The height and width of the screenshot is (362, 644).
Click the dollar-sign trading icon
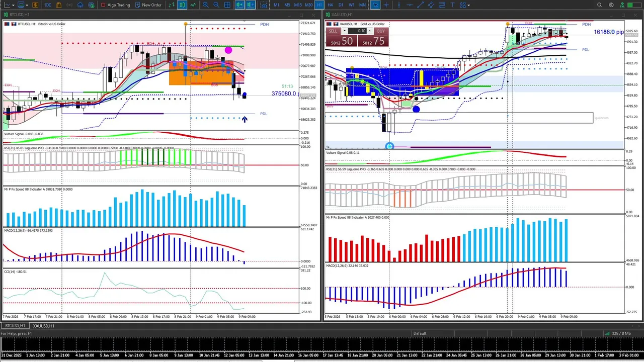[35, 5]
